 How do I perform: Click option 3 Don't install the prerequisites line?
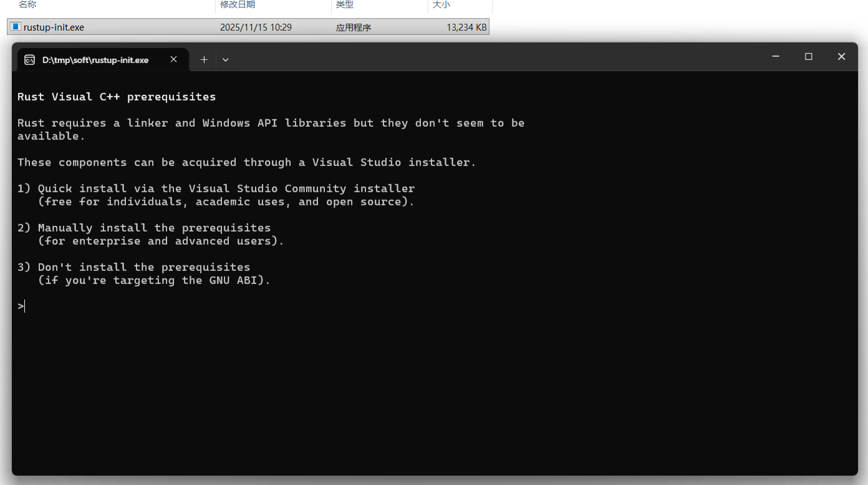(133, 267)
